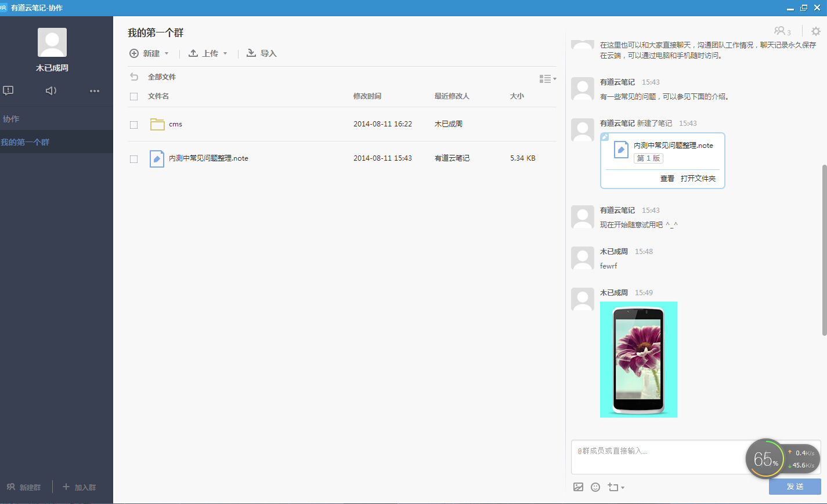Viewport: 827px width, 504px height.
Task: Click the user avatar 木已成周 in sidebar
Action: click(x=52, y=42)
